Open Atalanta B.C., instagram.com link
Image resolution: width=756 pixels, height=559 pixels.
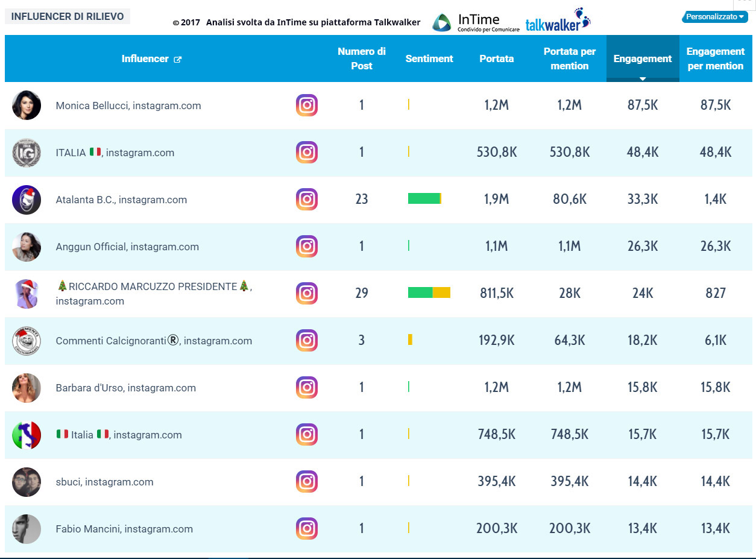point(121,200)
